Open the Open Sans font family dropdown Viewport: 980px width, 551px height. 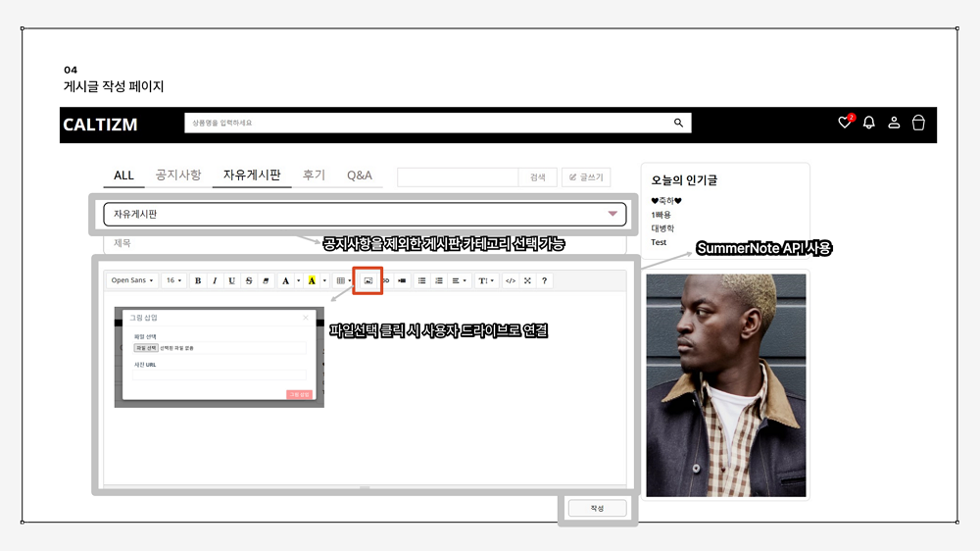click(132, 280)
